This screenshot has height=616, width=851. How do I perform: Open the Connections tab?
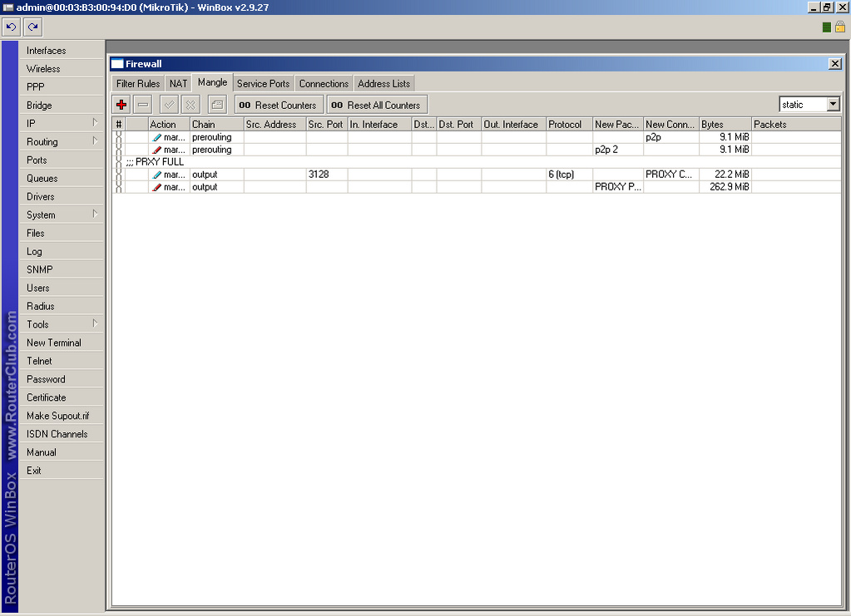(324, 83)
